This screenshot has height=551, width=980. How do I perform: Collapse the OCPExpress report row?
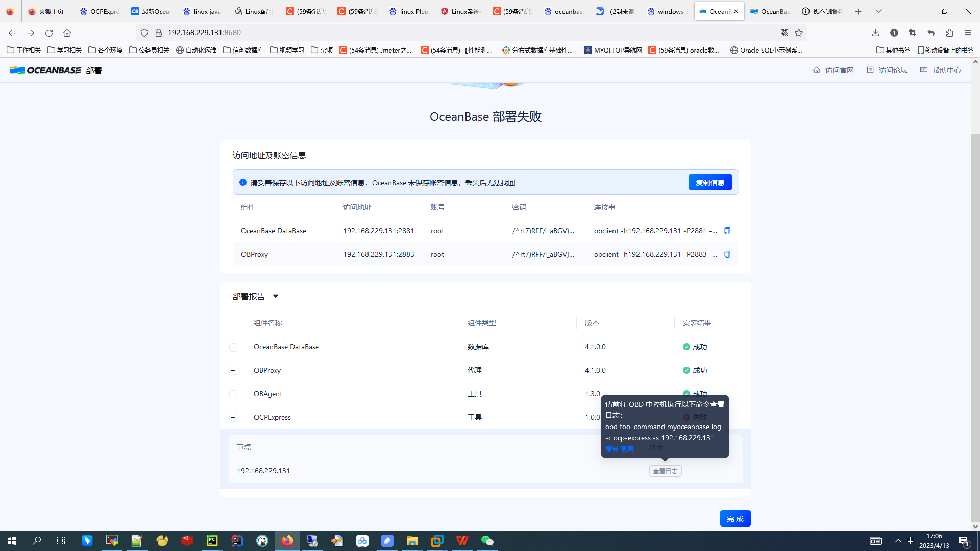[233, 417]
